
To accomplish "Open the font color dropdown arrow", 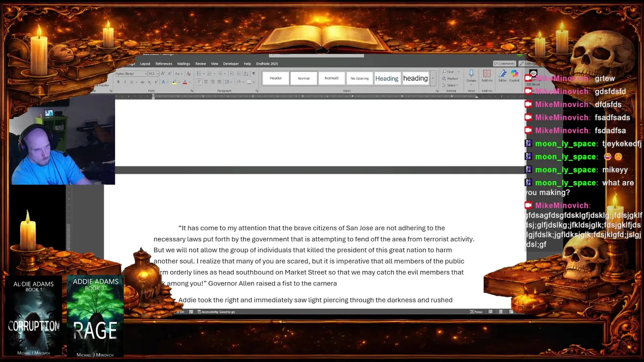I will click(190, 82).
